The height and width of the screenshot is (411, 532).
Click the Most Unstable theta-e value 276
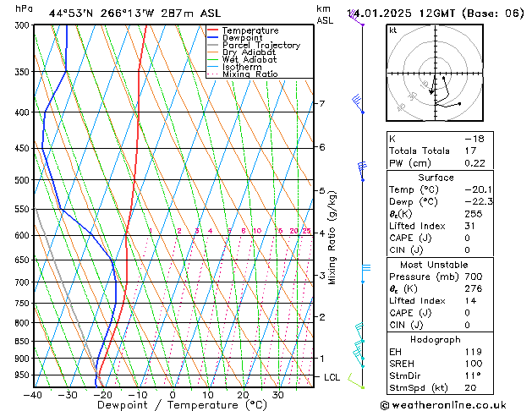(474, 288)
